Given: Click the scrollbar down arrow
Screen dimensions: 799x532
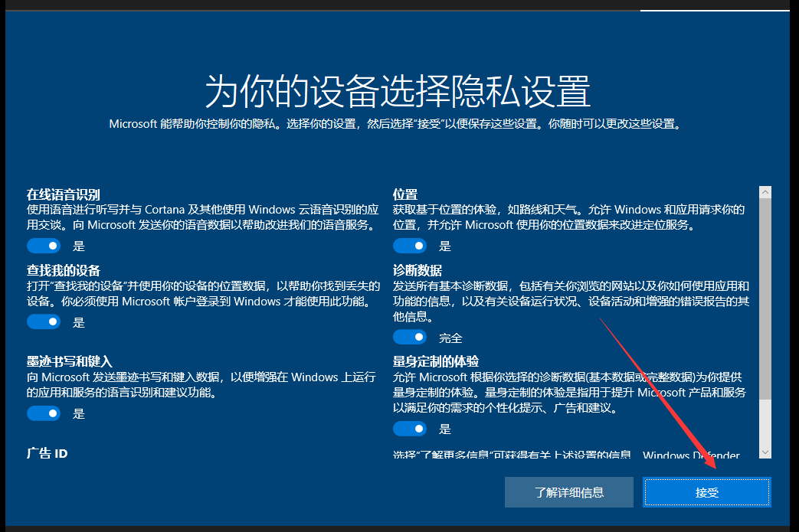Looking at the screenshot, I should coord(765,452).
